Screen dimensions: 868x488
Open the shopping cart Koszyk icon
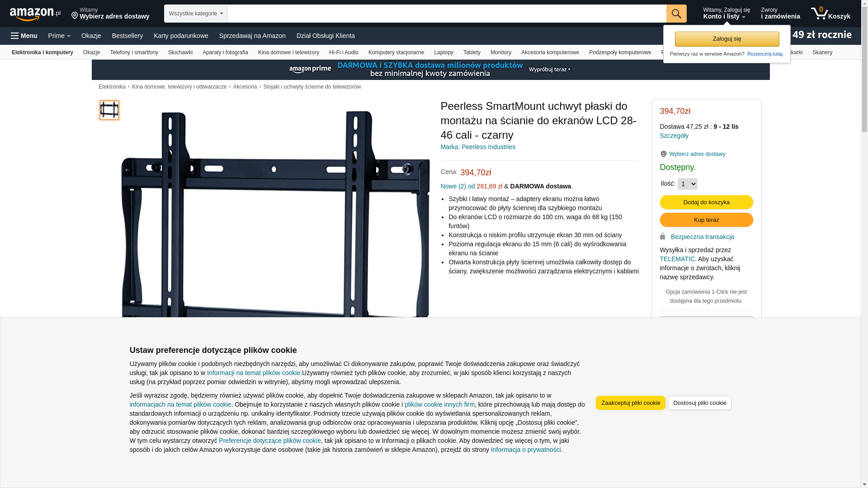[x=830, y=14]
